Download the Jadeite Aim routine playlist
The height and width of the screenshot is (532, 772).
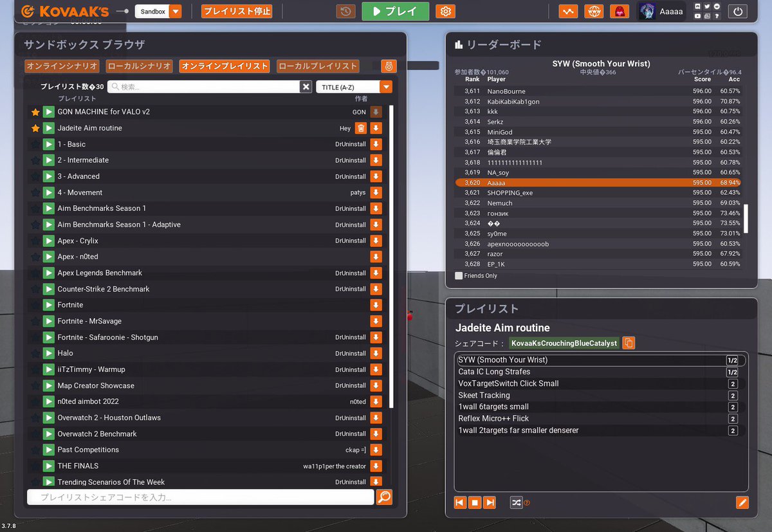click(376, 128)
